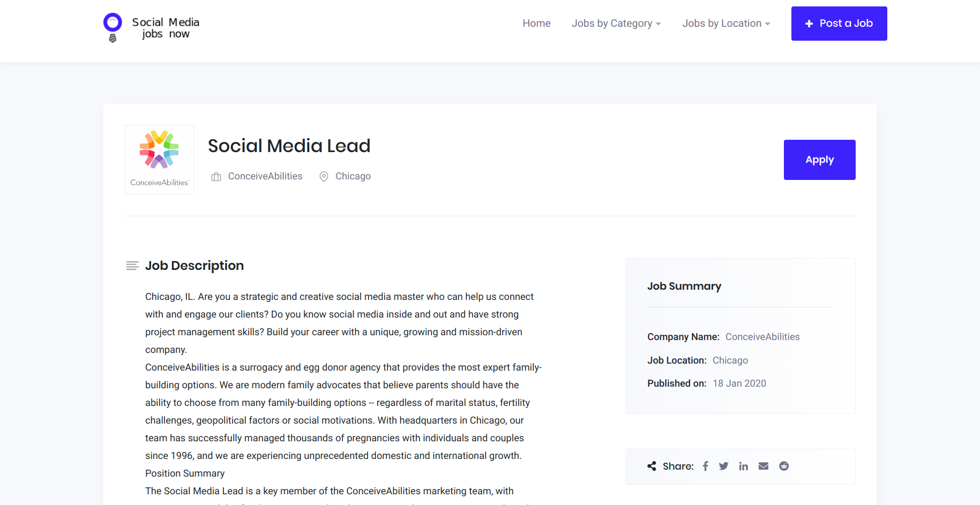Share the job on Facebook
Viewport: 980px width, 505px height.
(705, 466)
